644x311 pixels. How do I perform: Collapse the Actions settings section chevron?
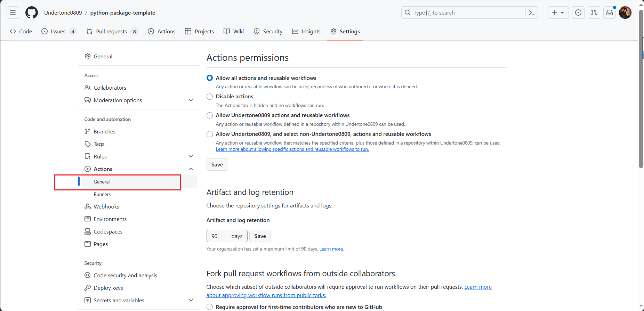point(191,169)
